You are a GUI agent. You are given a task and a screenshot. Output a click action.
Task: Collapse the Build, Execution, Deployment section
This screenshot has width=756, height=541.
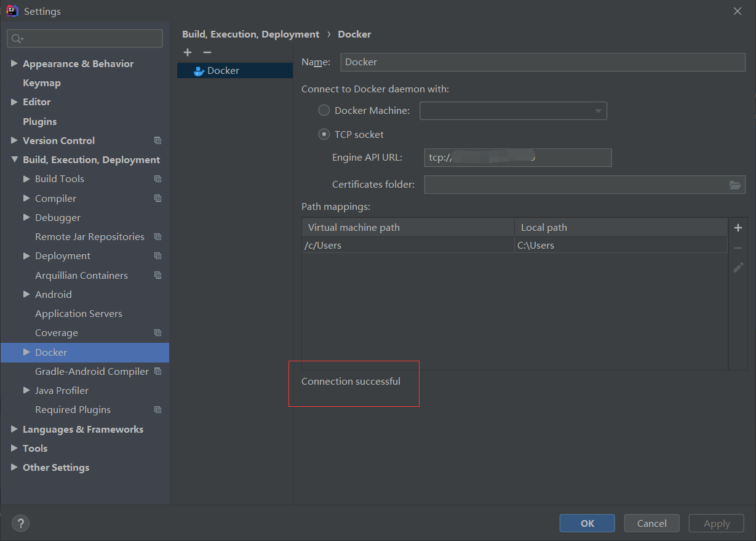[15, 159]
